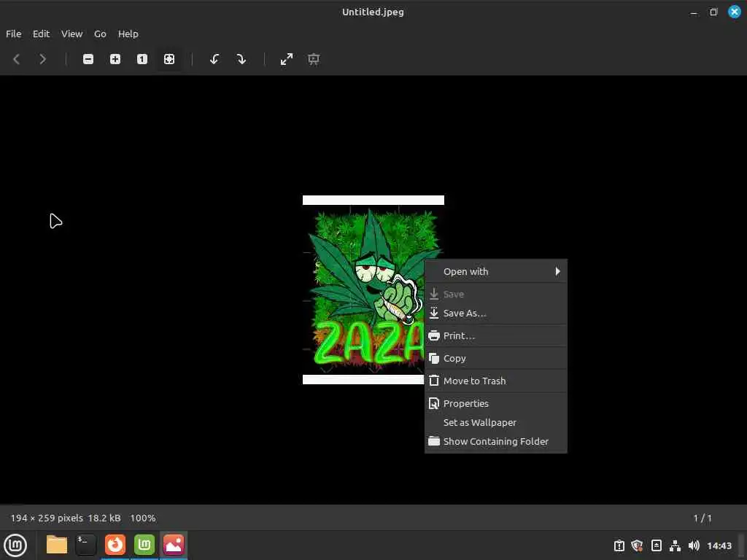Zoom out with the minus icon
Screen dimensions: 747x560
tap(88, 59)
